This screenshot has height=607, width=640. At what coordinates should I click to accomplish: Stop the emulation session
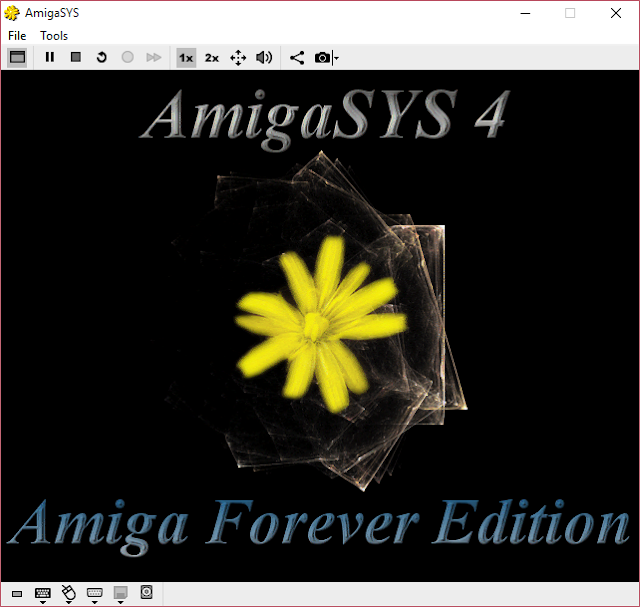[x=76, y=57]
